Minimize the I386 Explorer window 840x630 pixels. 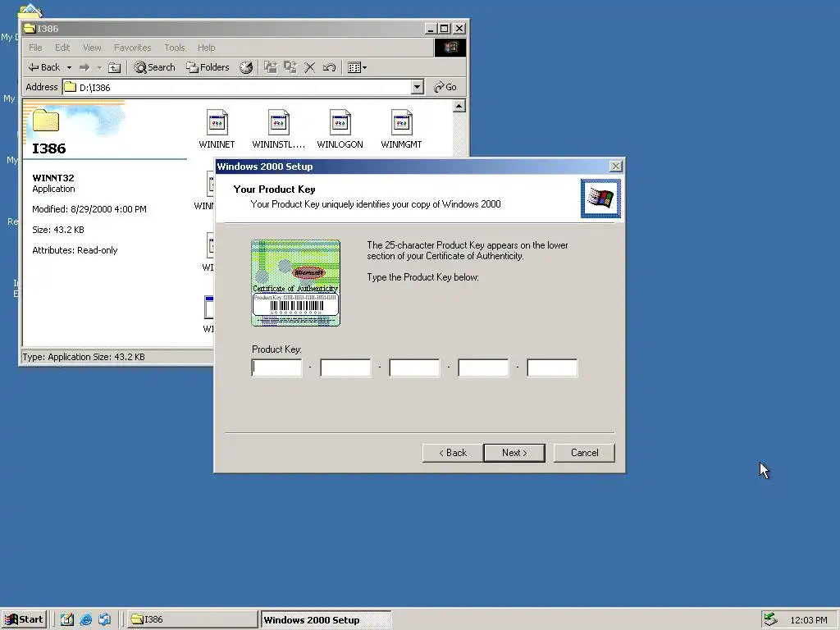click(x=431, y=29)
